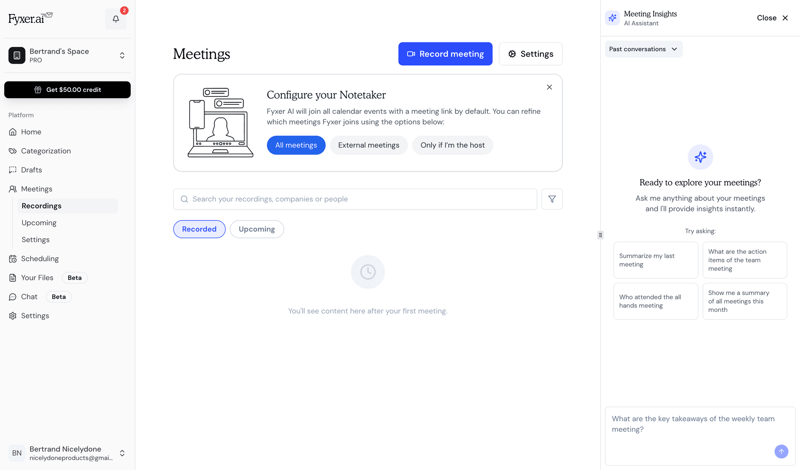Viewport: 800px width, 470px height.
Task: Open Drafts from the sidebar
Action: (31, 170)
